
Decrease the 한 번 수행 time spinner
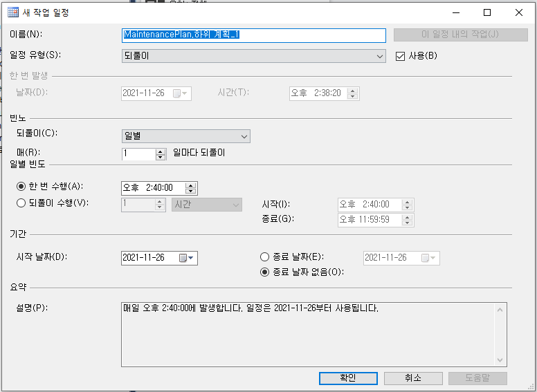[x=190, y=192]
